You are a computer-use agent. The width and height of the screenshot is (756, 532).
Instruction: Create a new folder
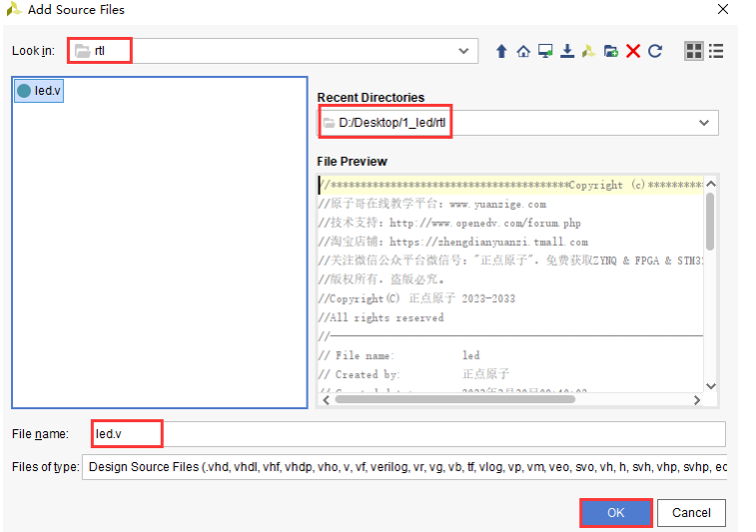[611, 51]
